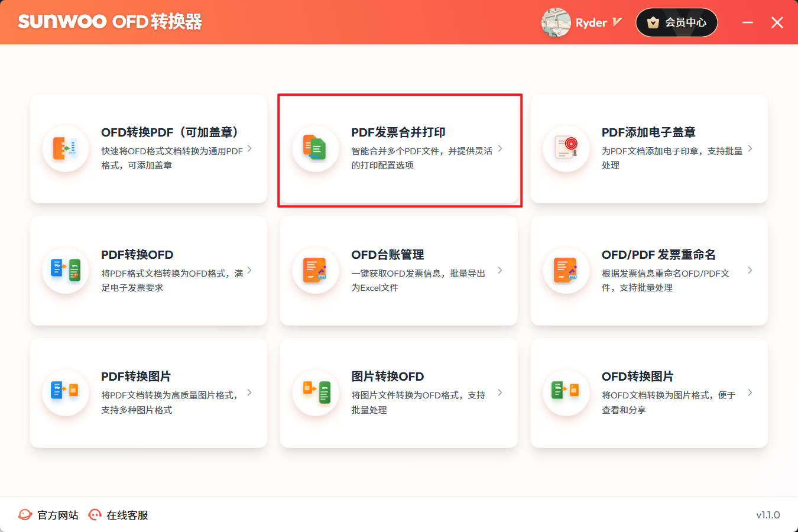Select the OFD/PDF 发票重命名 title
Viewport: 798px width, 532px height.
click(x=658, y=255)
